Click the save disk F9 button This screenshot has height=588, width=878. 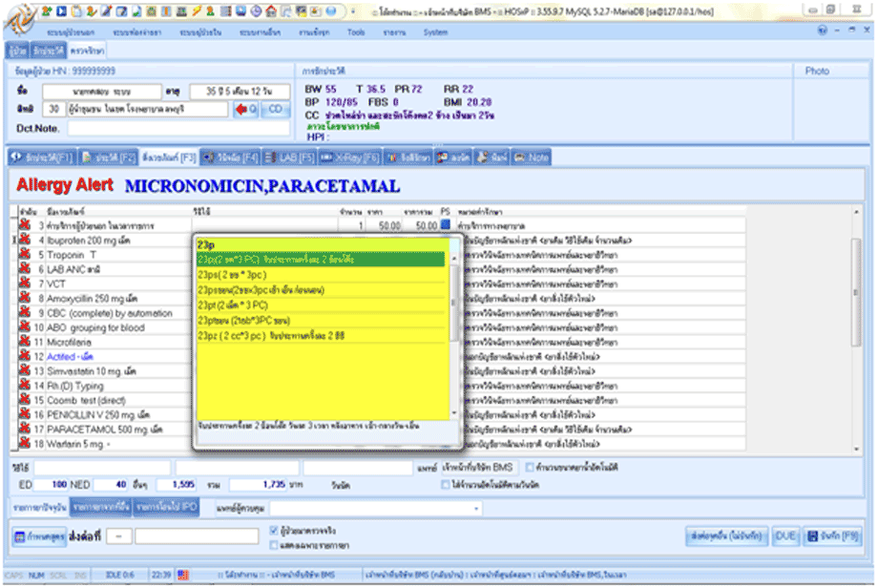pyautogui.click(x=832, y=536)
